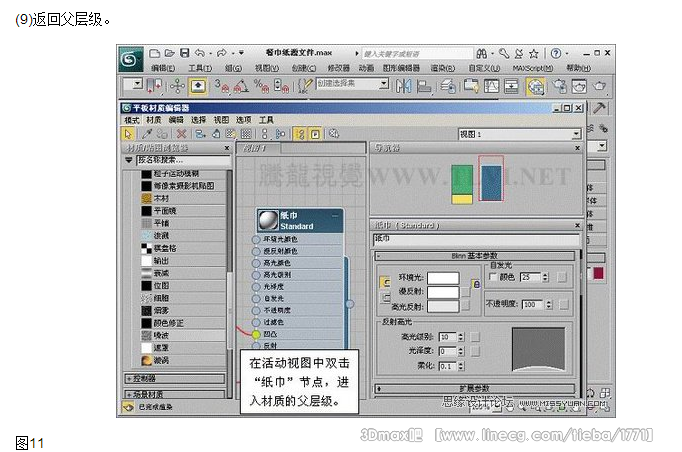Expand the 场景材质 rollout group
The height and width of the screenshot is (452, 682).
[175, 394]
